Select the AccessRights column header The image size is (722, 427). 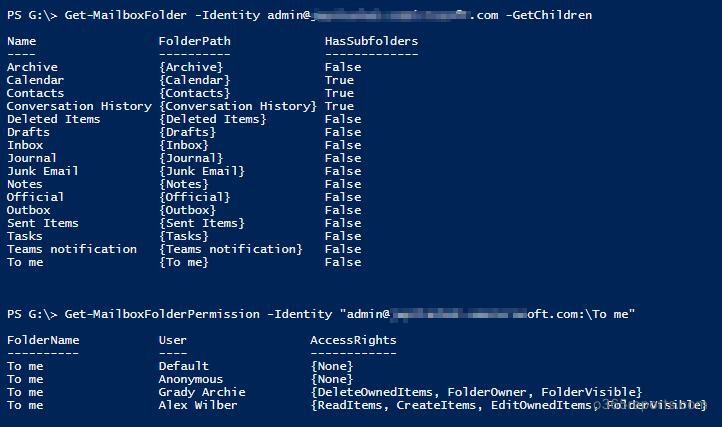pyautogui.click(x=353, y=340)
